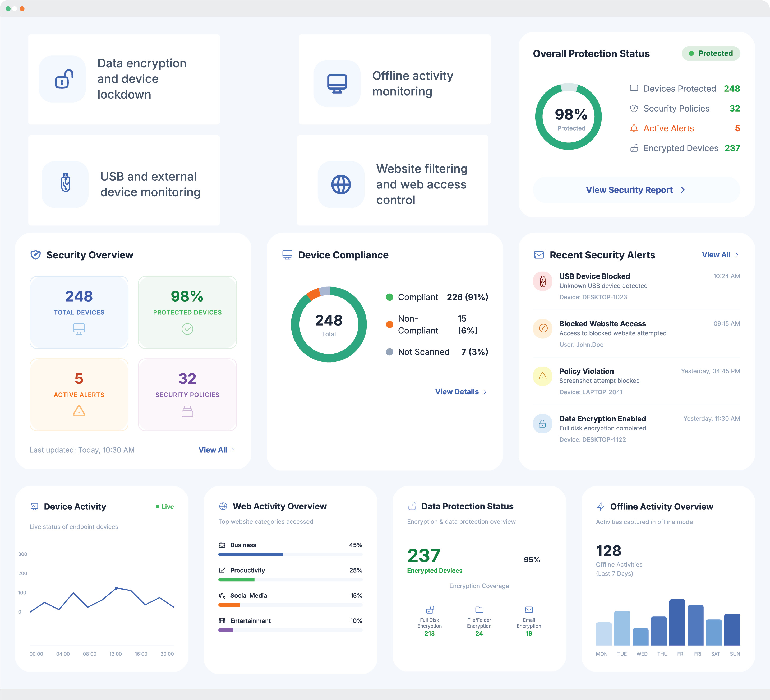The image size is (770, 700).
Task: Click the green Protected status badge
Action: click(x=711, y=53)
